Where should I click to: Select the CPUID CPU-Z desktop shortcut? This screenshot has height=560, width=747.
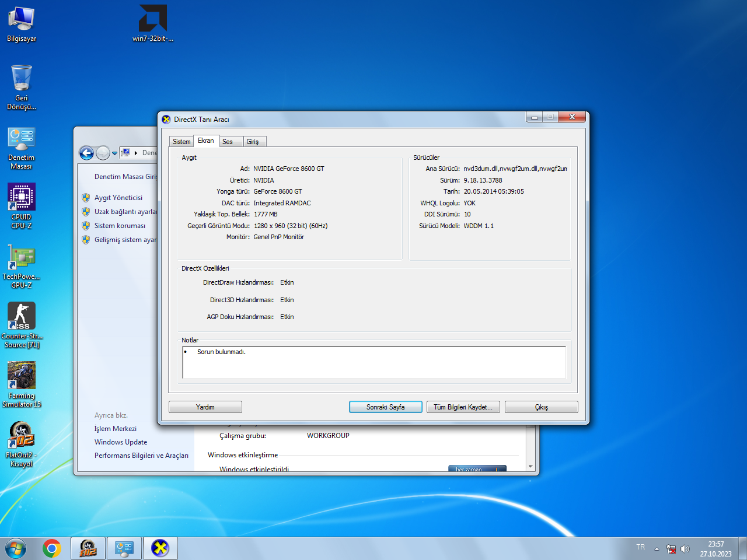(22, 206)
